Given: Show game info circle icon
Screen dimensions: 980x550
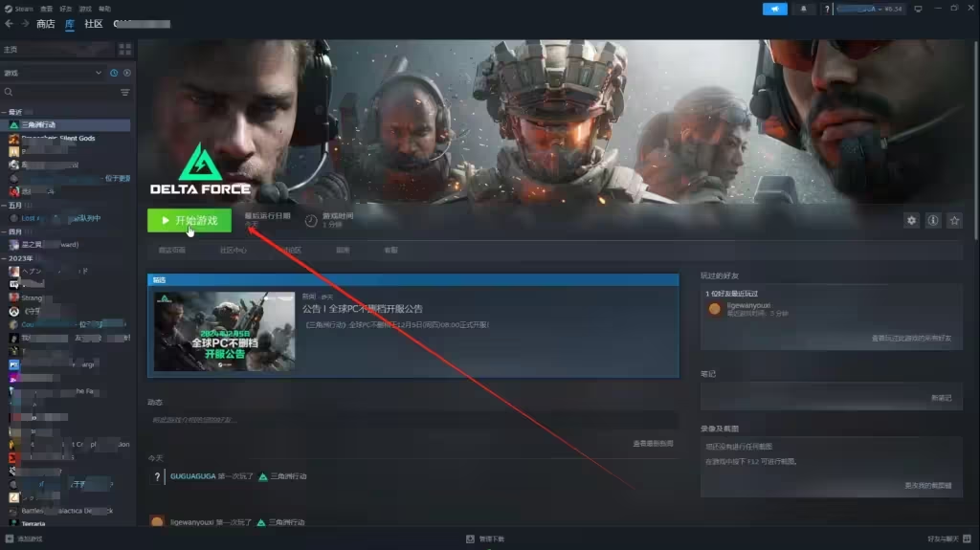Looking at the screenshot, I should tap(933, 221).
